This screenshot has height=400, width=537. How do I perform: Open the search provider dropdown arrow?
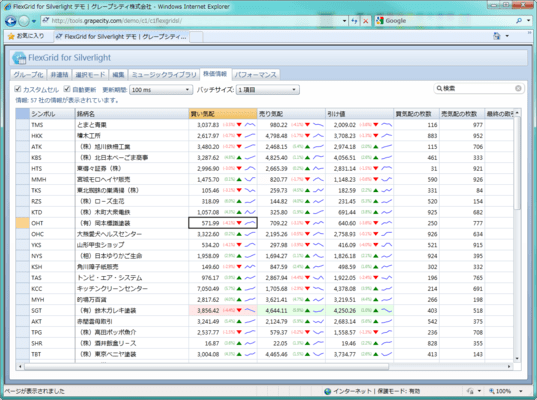click(x=528, y=21)
